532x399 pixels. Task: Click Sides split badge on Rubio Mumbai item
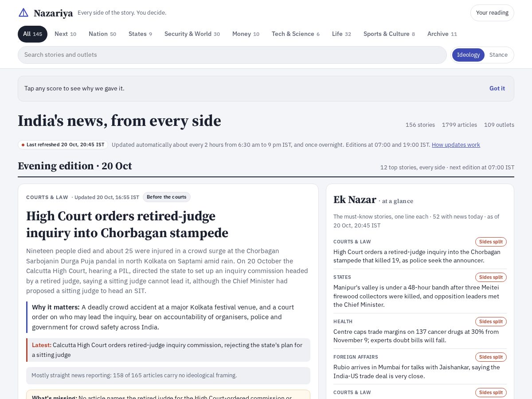[491, 357]
